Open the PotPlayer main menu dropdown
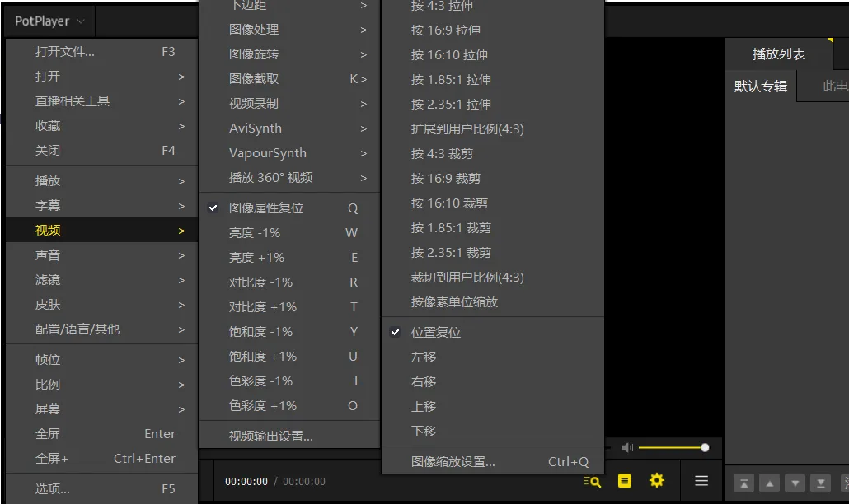Screen dimensions: 849x504 click(x=49, y=21)
